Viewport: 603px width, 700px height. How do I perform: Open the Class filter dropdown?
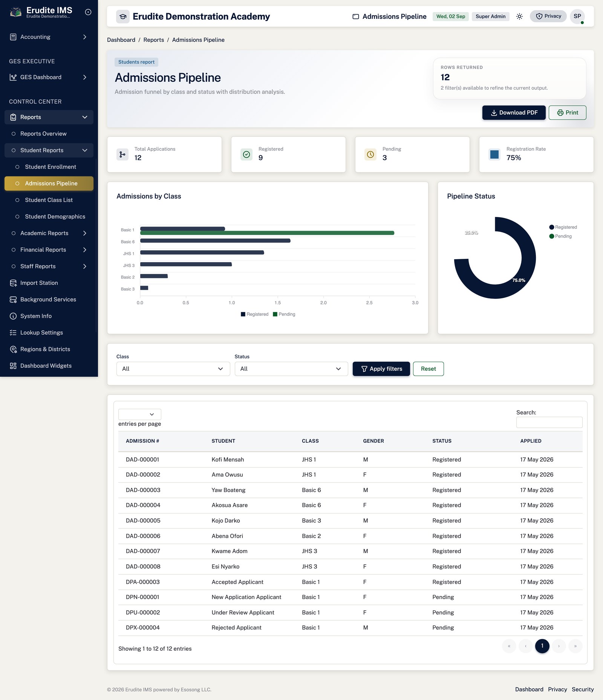173,369
